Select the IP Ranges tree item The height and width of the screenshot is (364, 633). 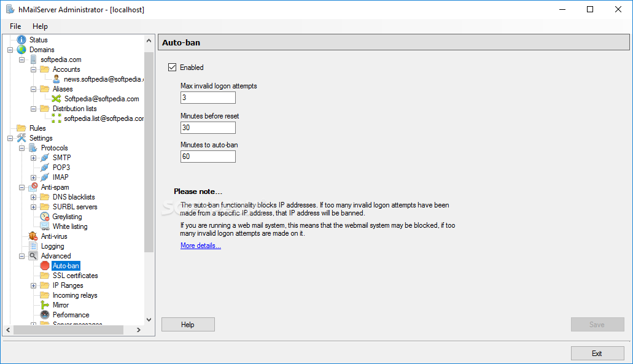click(x=68, y=285)
